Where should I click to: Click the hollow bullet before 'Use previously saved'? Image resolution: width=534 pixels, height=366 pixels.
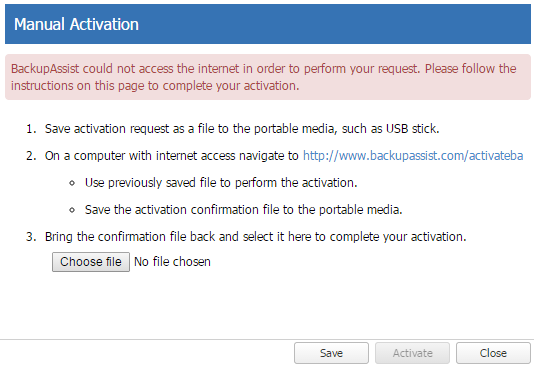tap(72, 183)
